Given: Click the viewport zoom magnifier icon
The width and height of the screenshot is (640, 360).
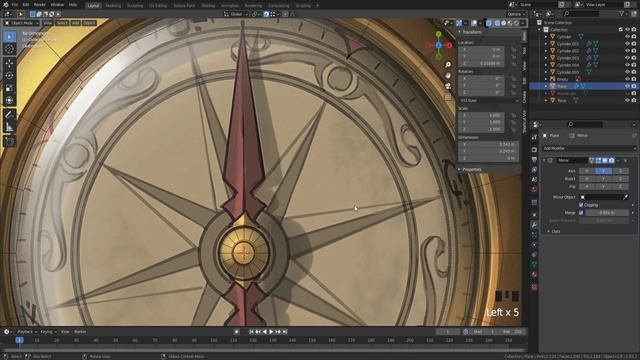Looking at the screenshot, I should click(x=448, y=64).
